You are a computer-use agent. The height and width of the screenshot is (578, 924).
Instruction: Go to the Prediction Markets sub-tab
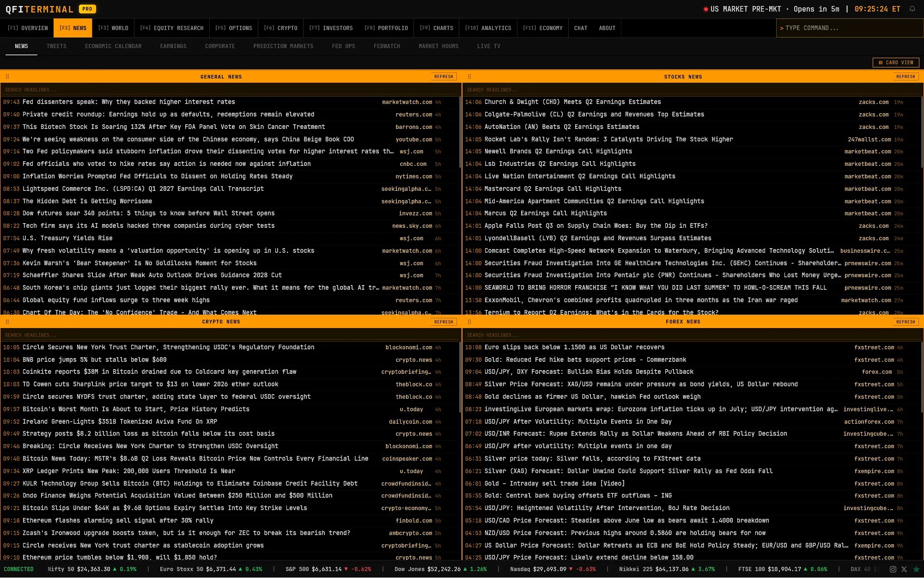tap(283, 46)
